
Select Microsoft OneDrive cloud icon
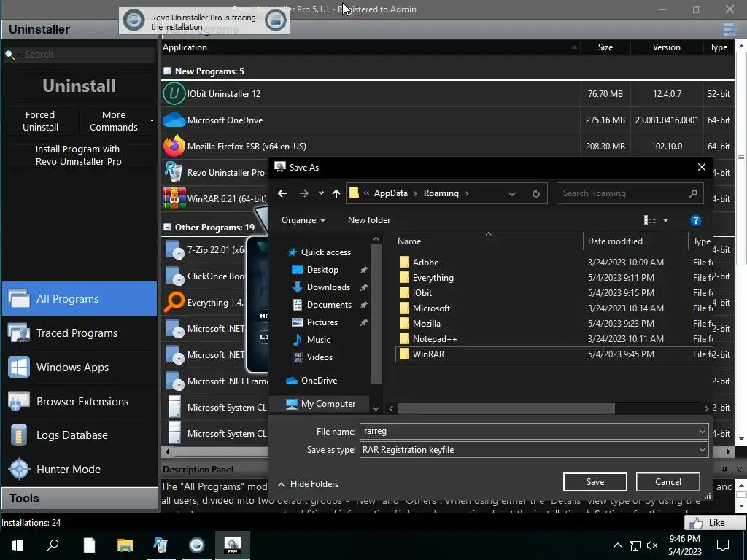pyautogui.click(x=174, y=120)
